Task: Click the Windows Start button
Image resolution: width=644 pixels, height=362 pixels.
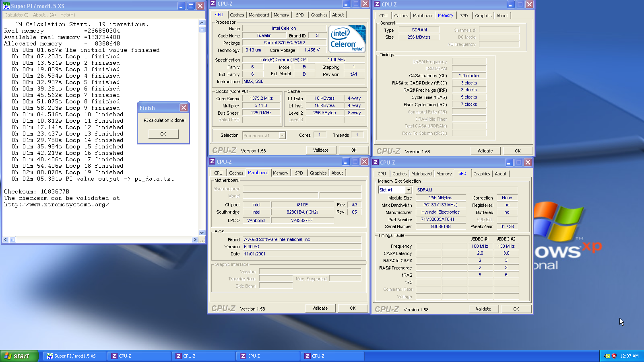Action: click(19, 356)
